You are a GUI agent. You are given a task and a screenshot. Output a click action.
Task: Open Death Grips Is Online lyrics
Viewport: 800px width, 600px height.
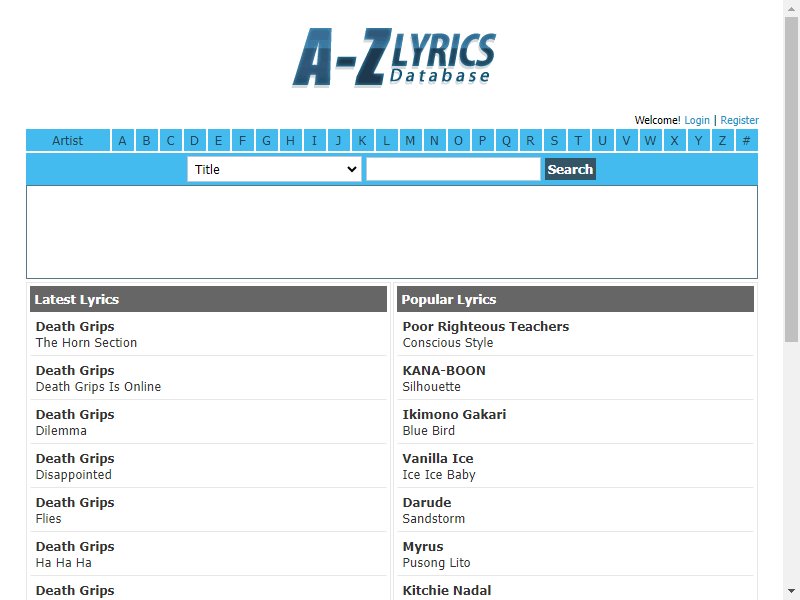click(98, 387)
